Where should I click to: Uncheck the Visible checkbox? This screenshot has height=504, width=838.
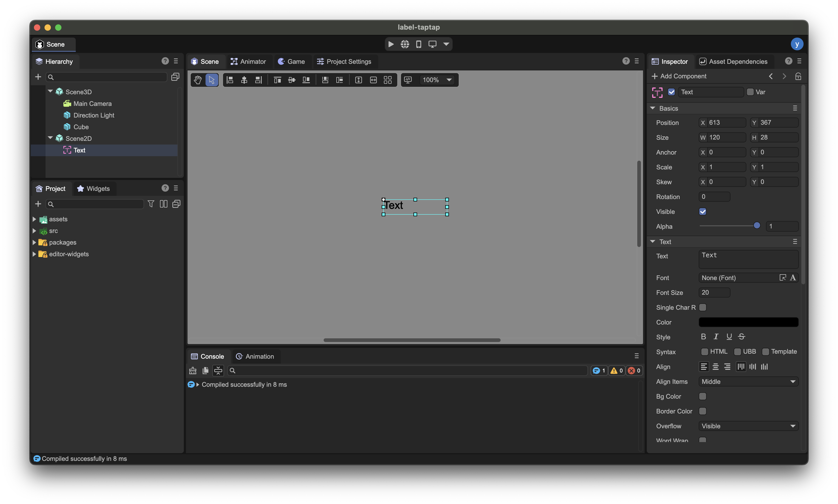(702, 211)
